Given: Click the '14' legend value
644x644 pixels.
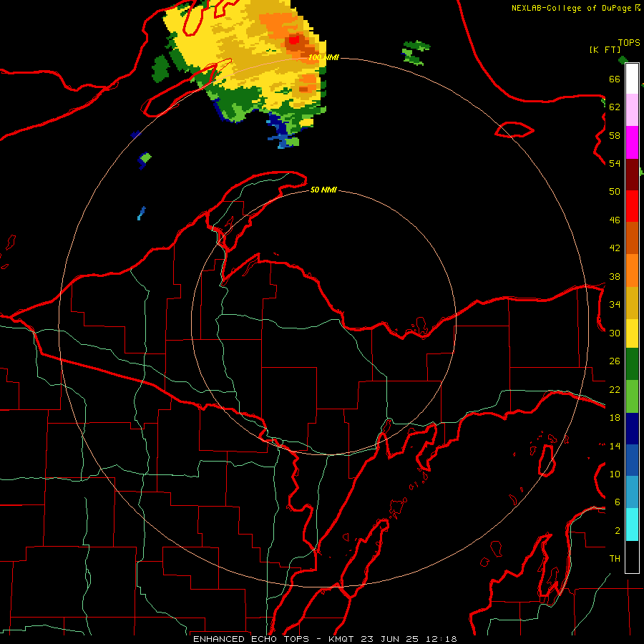Looking at the screenshot, I should tap(615, 446).
